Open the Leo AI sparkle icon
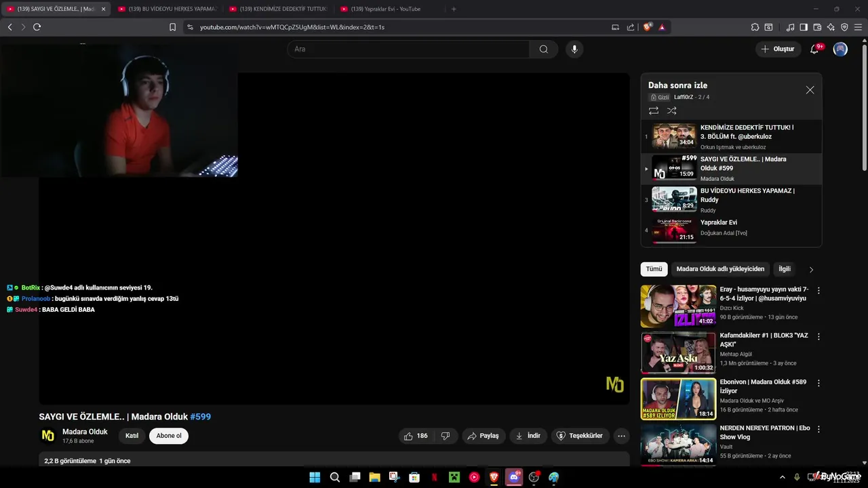 (831, 27)
